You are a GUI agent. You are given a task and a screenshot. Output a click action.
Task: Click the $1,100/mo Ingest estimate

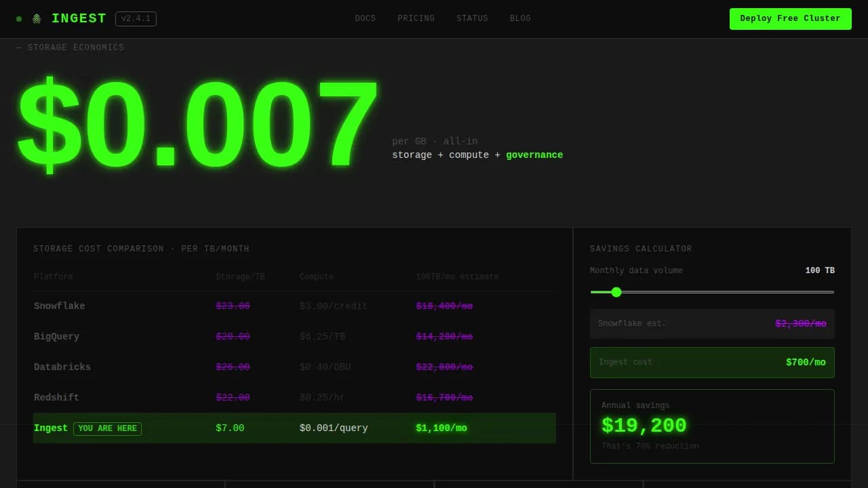pos(441,428)
